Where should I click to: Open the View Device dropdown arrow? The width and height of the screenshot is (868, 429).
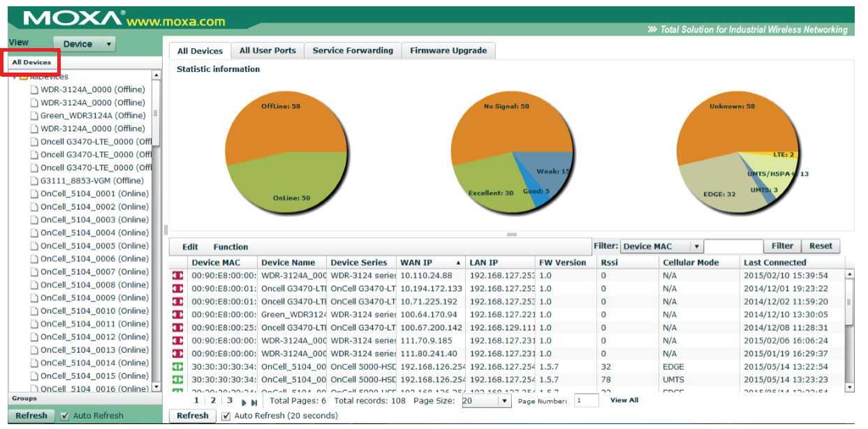[x=109, y=44]
